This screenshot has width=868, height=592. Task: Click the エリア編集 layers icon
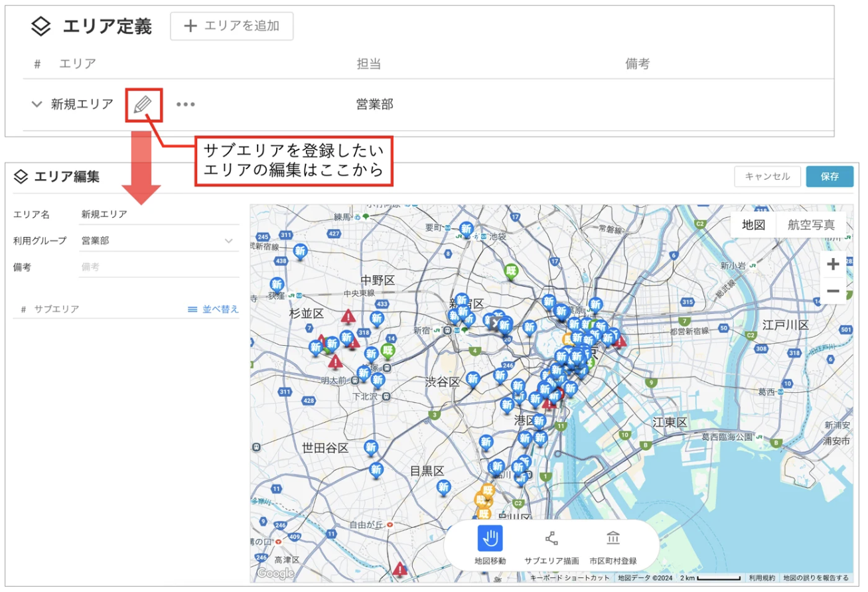point(21,177)
